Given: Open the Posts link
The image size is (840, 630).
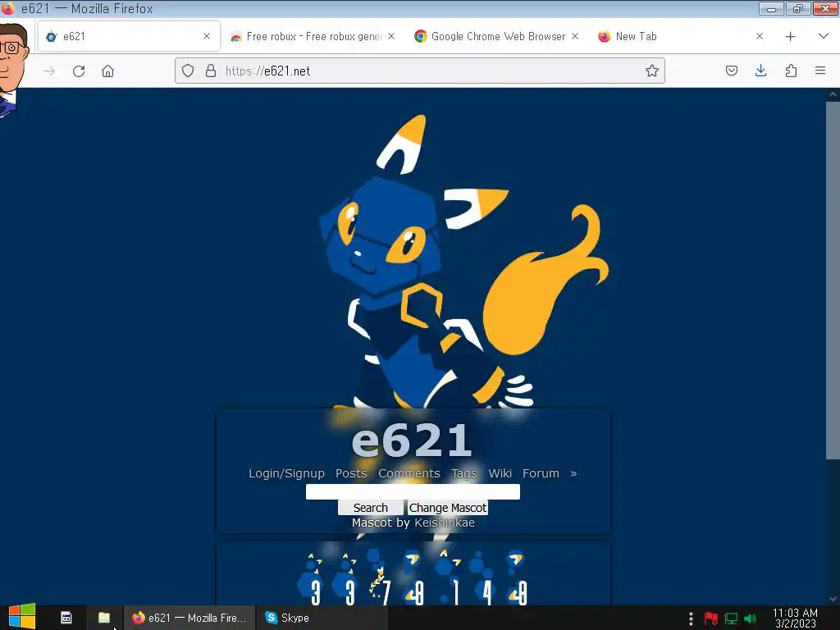Looking at the screenshot, I should (x=351, y=473).
